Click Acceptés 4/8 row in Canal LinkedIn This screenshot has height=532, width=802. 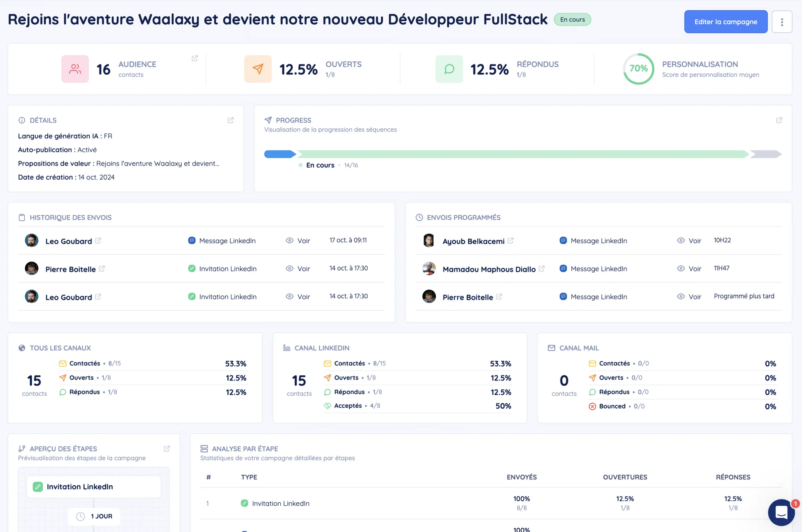418,406
